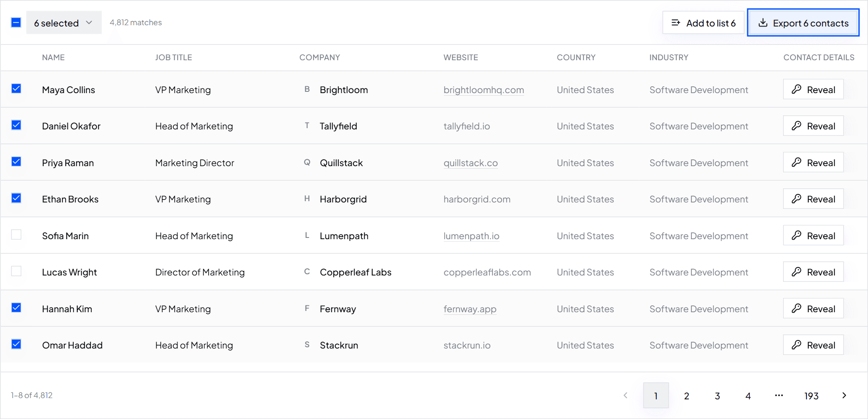The width and height of the screenshot is (868, 419).
Task: Reveal contact details for Maya Collins
Action: [813, 89]
